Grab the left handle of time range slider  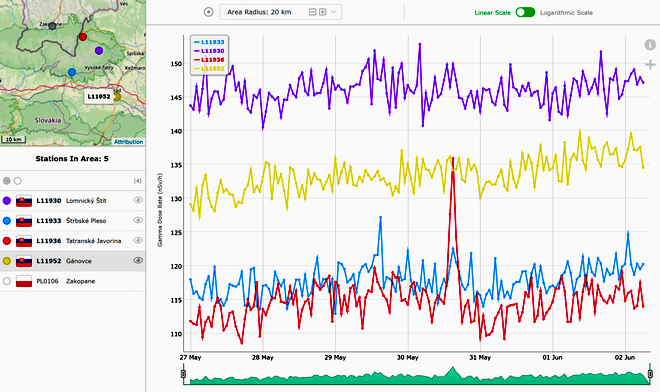[x=184, y=374]
